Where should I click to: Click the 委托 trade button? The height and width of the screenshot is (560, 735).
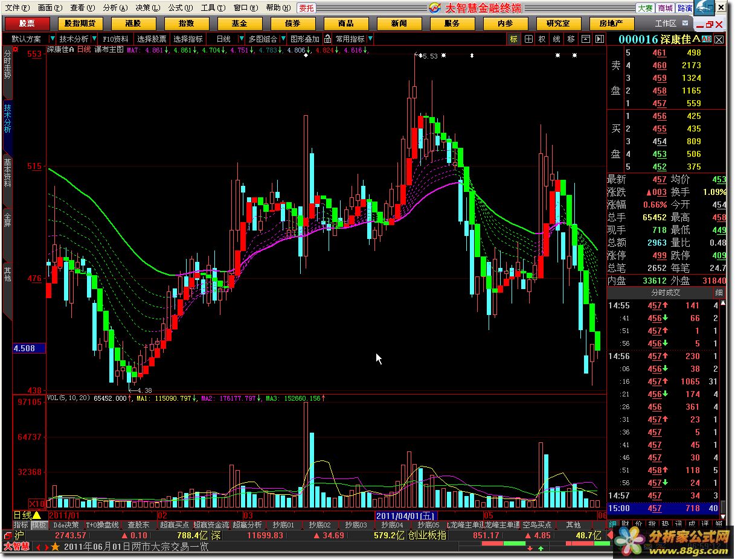(x=307, y=8)
